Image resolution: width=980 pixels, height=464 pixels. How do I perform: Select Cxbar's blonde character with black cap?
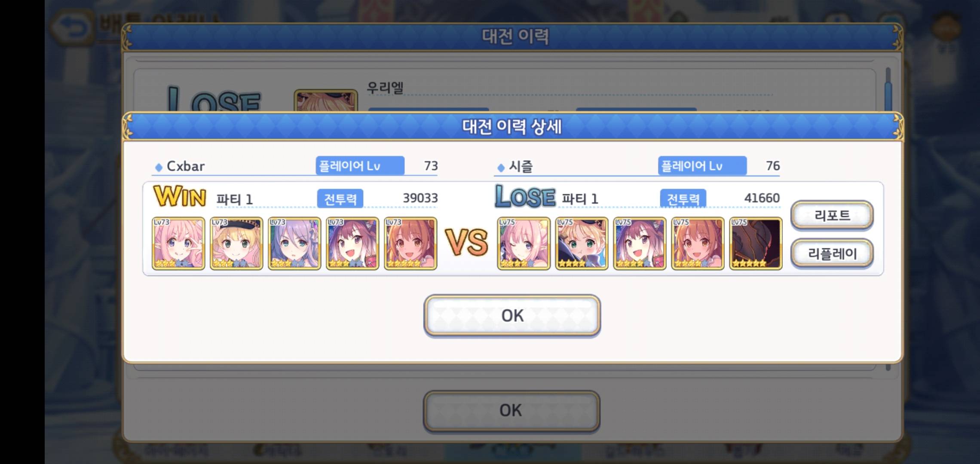236,243
